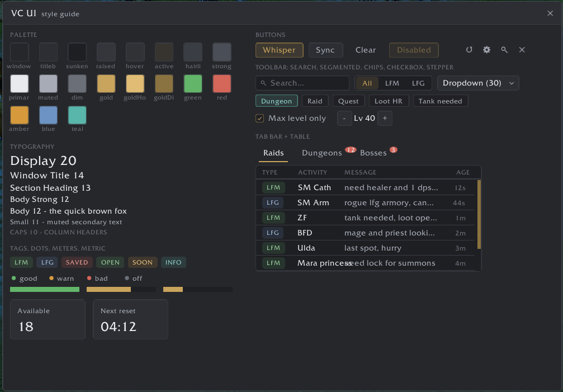Select the teal color swatch
Image resolution: width=563 pixels, height=392 pixels.
(x=77, y=115)
